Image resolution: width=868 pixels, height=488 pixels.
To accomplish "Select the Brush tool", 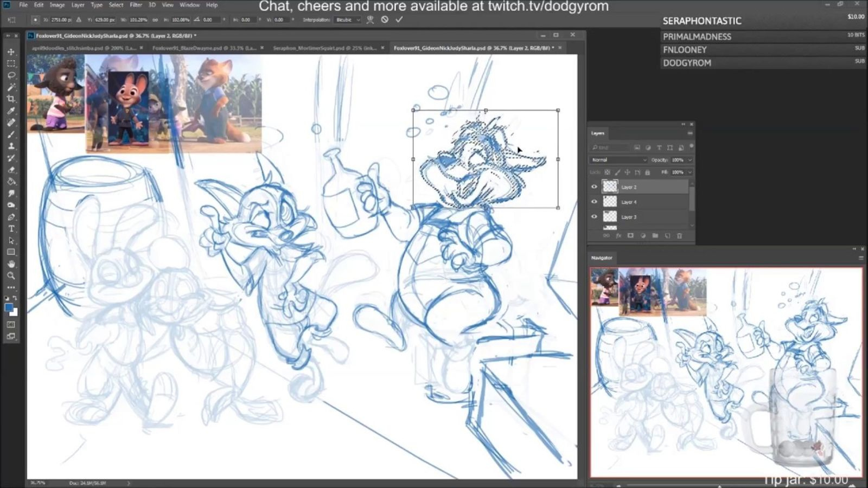I will point(11,134).
